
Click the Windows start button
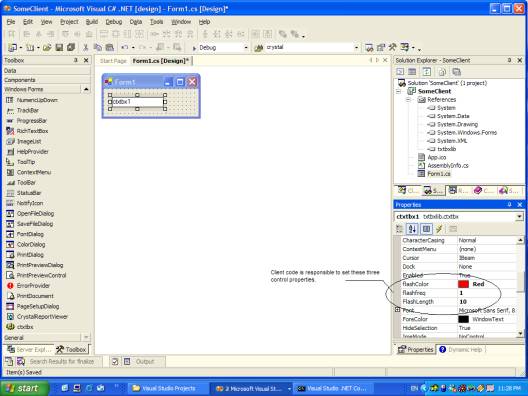pos(24,388)
